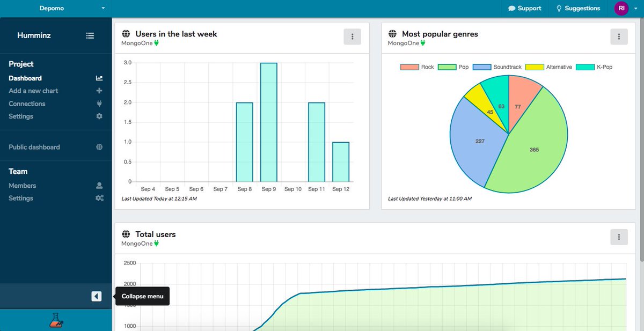
Task: Click the Pop pie slice labeled 365
Action: click(534, 150)
